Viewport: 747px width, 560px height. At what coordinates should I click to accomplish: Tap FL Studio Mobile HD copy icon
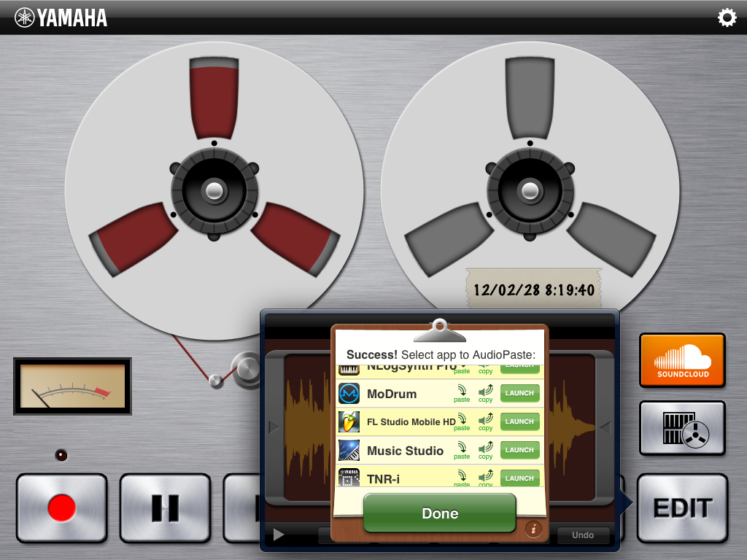point(485,422)
